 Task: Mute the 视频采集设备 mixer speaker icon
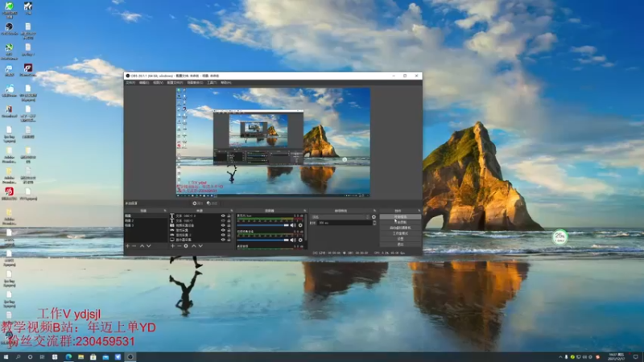click(x=293, y=240)
